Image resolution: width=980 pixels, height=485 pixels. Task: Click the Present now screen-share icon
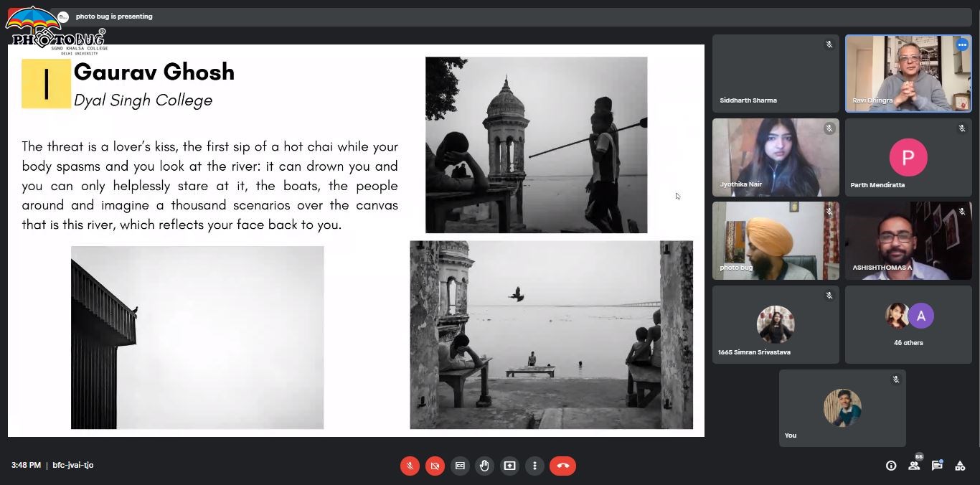[509, 466]
